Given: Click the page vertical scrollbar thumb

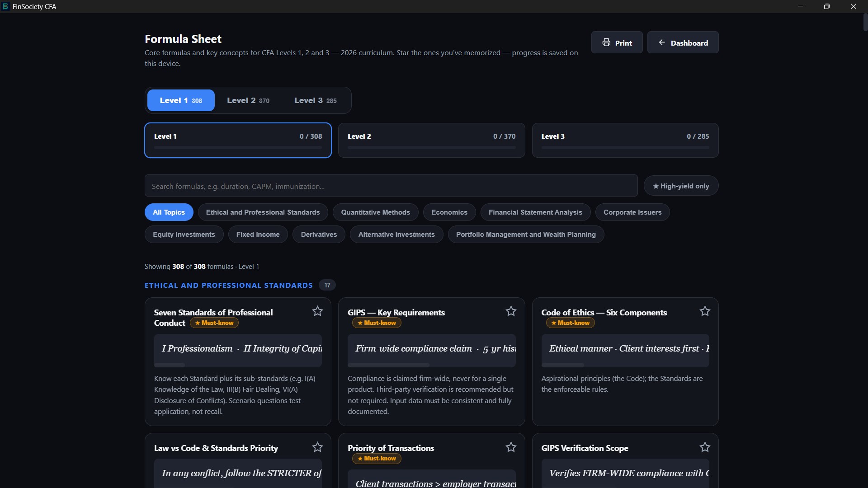Looking at the screenshot, I should point(865,22).
